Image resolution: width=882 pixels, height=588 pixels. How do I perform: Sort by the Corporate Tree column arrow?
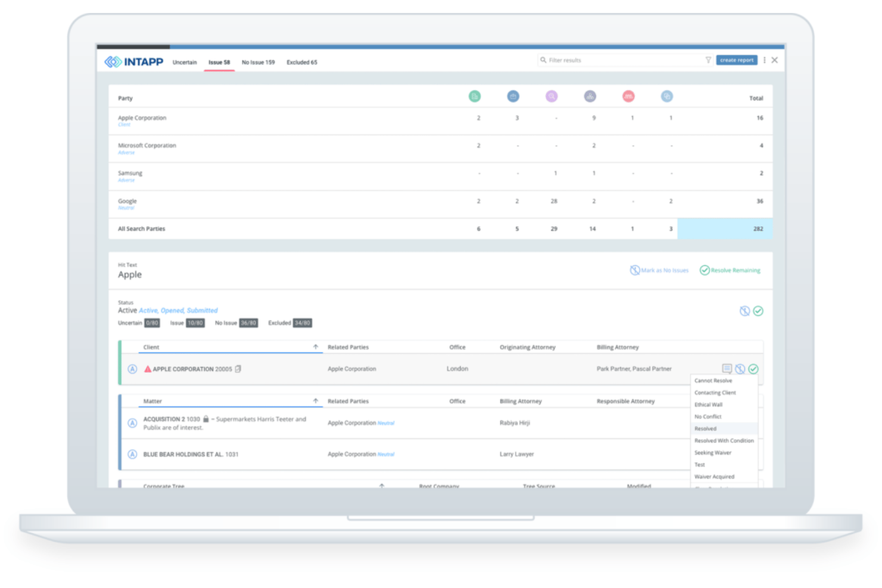382,486
